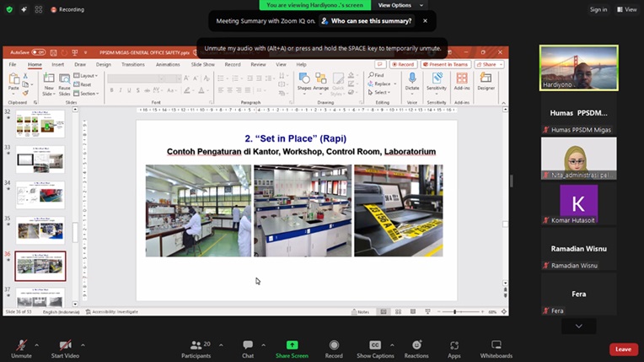The image size is (644, 362).
Task: Expand the Show Captions options arrow
Action: coord(392,345)
